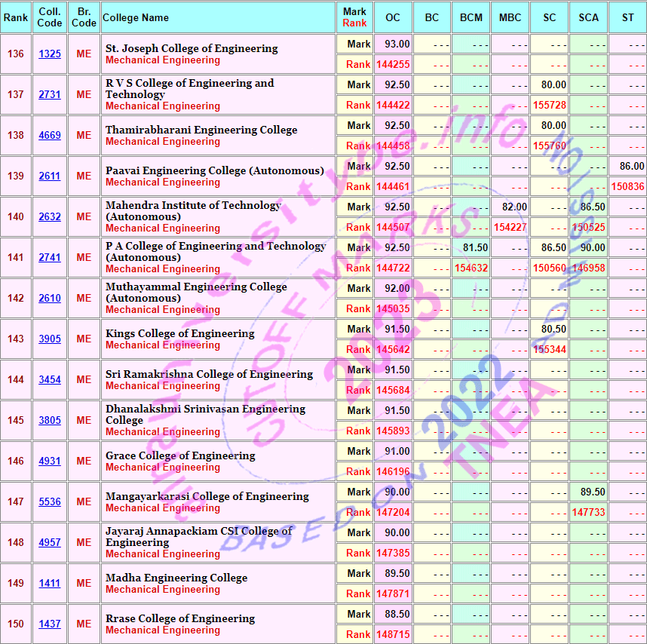The height and width of the screenshot is (644, 647).
Task: Open college code 2731 link
Action: click(x=50, y=95)
